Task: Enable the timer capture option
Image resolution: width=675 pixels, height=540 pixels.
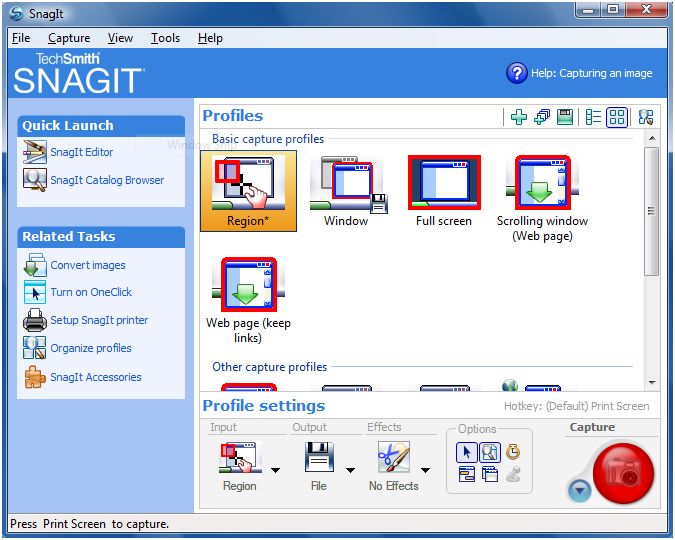Action: tap(512, 452)
